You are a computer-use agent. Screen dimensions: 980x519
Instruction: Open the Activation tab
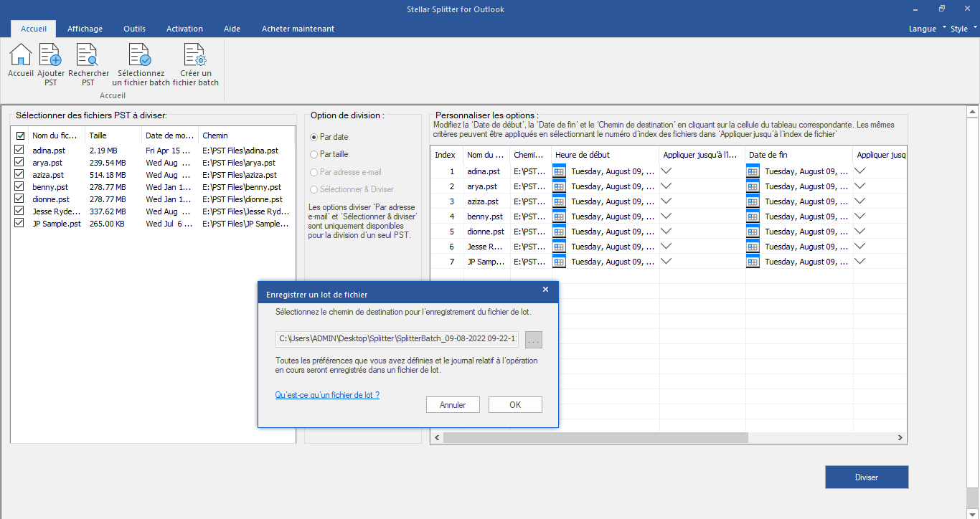point(184,29)
